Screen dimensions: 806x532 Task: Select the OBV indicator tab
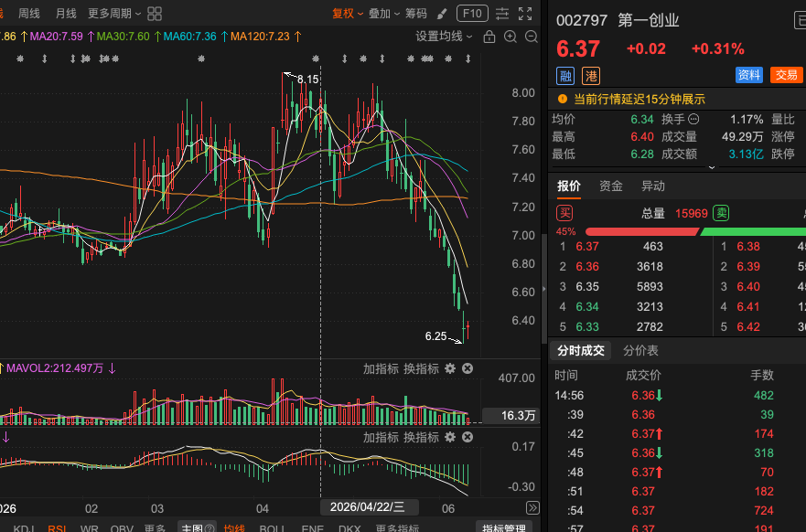[x=122, y=528]
